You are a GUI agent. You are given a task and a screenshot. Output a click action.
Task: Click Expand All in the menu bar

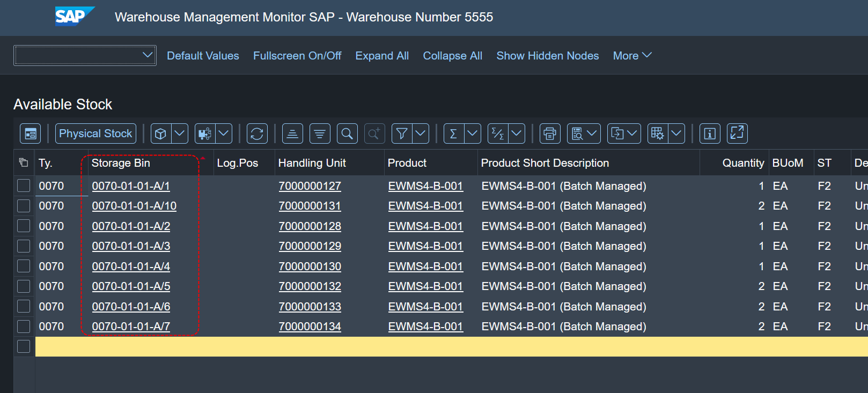click(382, 56)
